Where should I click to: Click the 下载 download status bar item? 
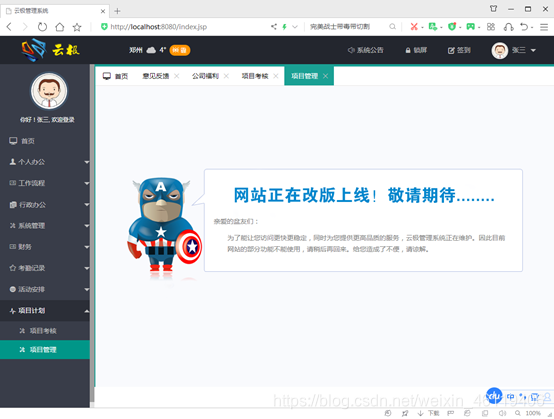point(428,413)
